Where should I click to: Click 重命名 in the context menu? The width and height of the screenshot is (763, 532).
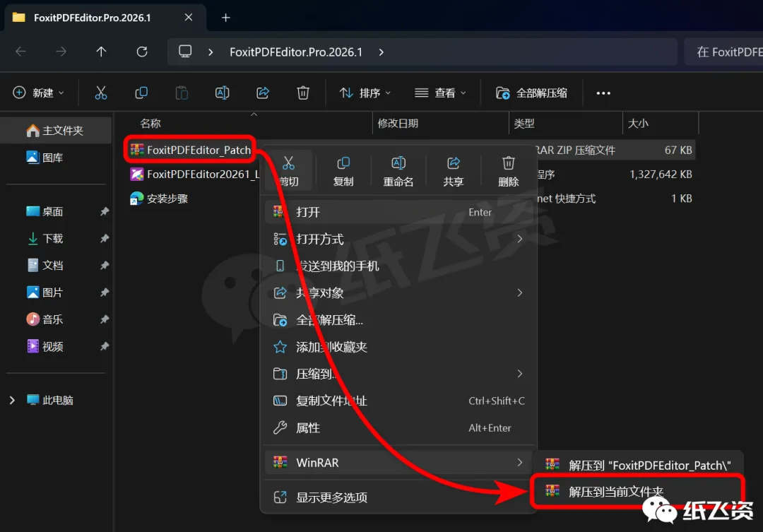(x=398, y=172)
